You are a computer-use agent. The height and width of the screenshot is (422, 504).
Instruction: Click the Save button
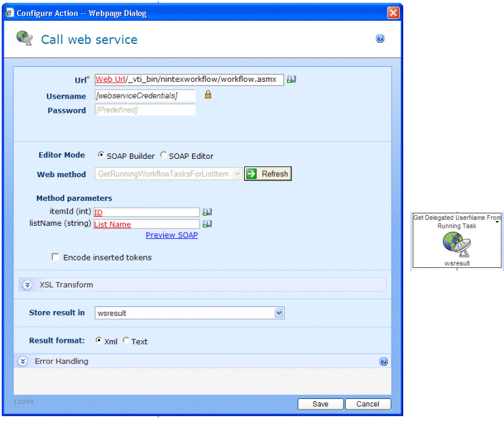(321, 404)
